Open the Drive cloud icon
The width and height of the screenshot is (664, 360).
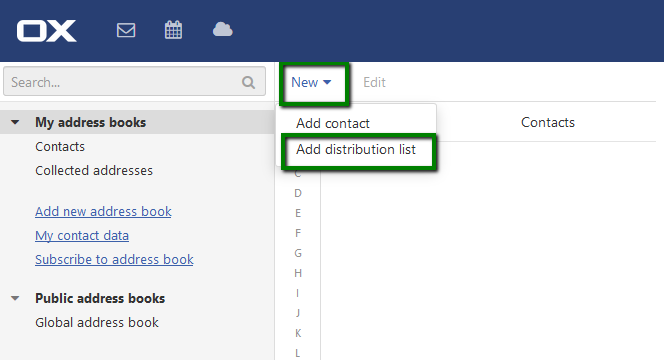(x=222, y=30)
